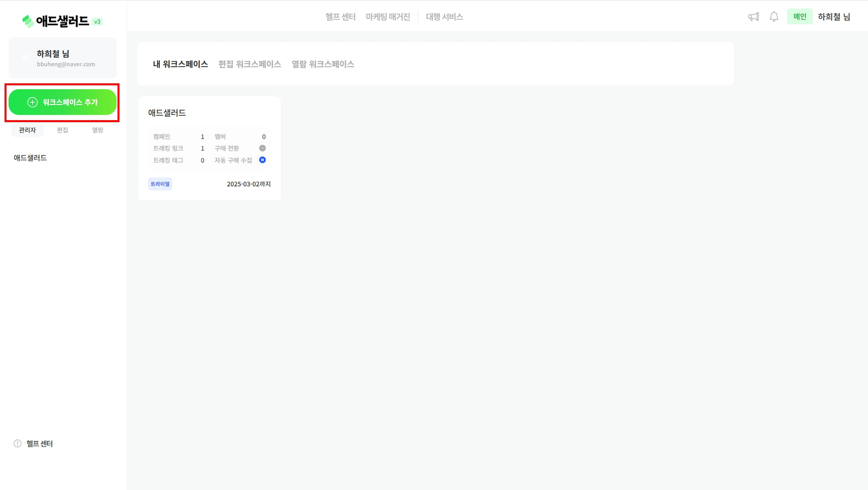Click the 워크스페이스 추가 button
Viewport: 868px width, 490px height.
62,102
